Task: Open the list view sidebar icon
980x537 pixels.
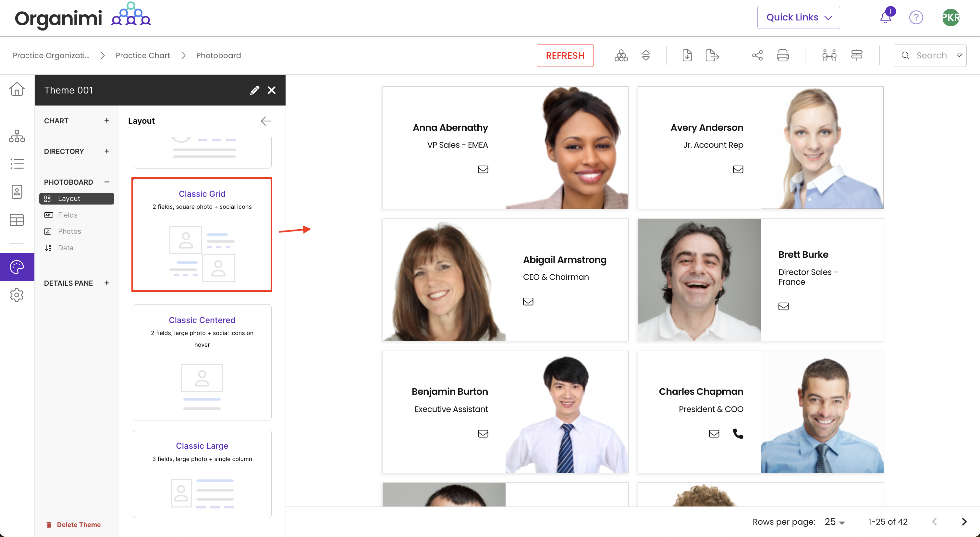Action: point(17,164)
